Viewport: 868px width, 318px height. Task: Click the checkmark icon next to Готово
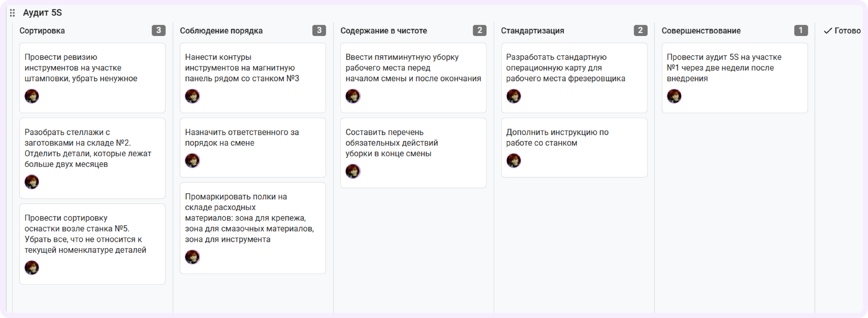tap(828, 30)
